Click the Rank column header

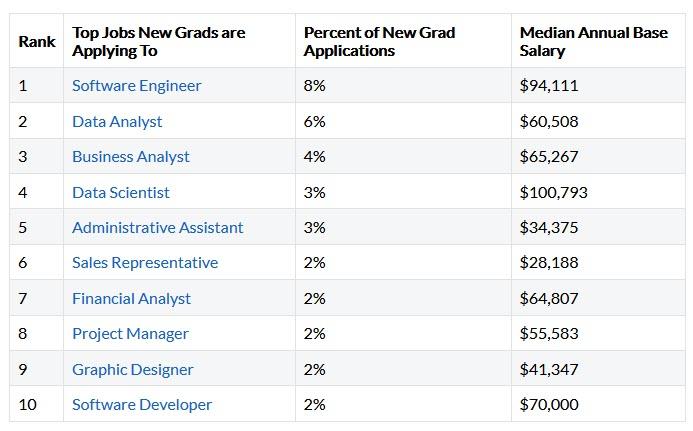click(x=37, y=42)
